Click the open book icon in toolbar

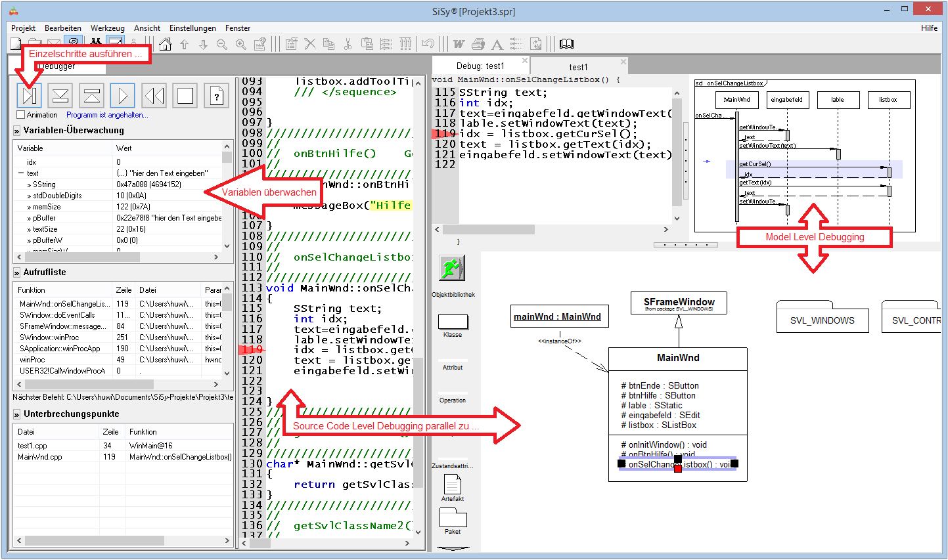[566, 44]
